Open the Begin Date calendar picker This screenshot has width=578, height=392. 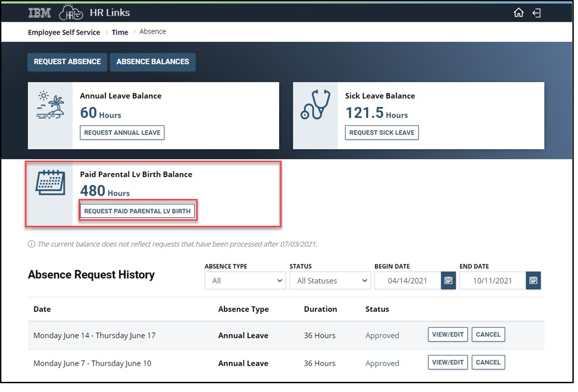(449, 280)
